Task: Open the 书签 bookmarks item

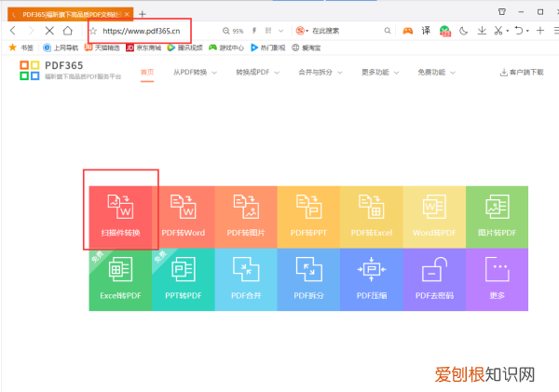Action: pos(21,47)
